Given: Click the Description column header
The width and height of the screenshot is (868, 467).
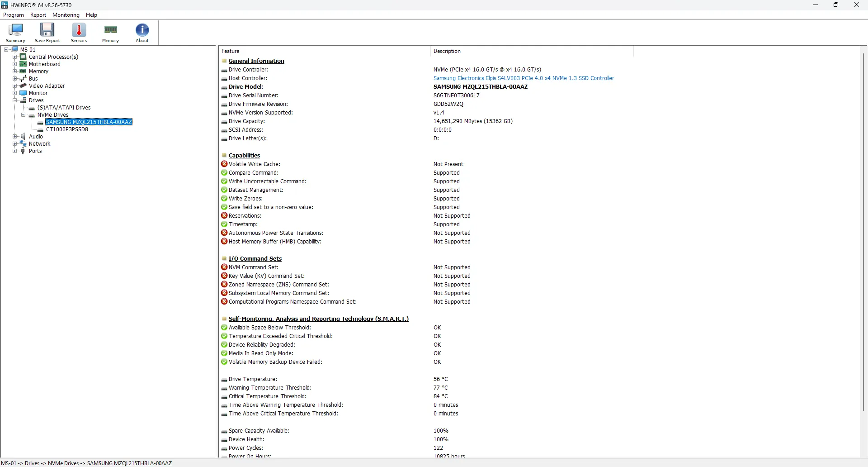Looking at the screenshot, I should tap(532, 51).
